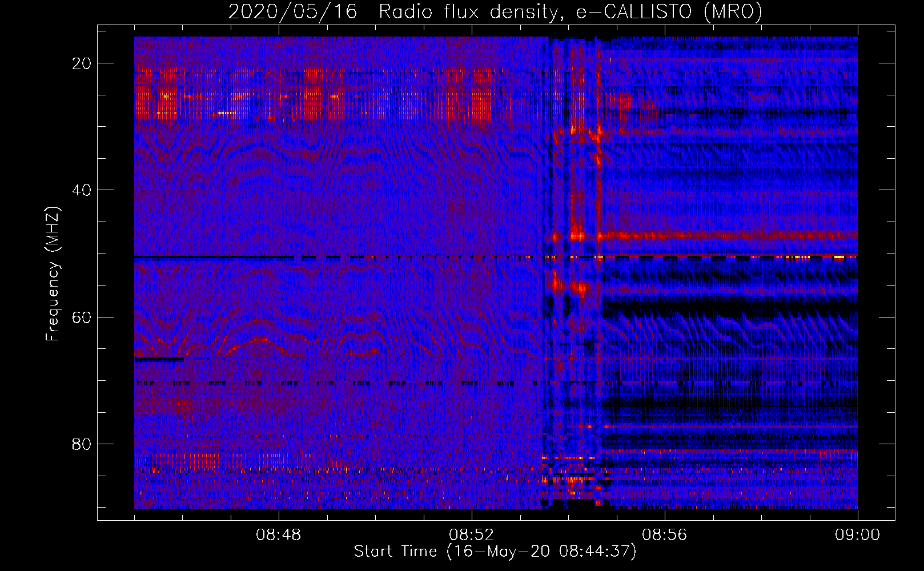Click the 09:00 time tick label
The image size is (924, 571).
(x=857, y=535)
